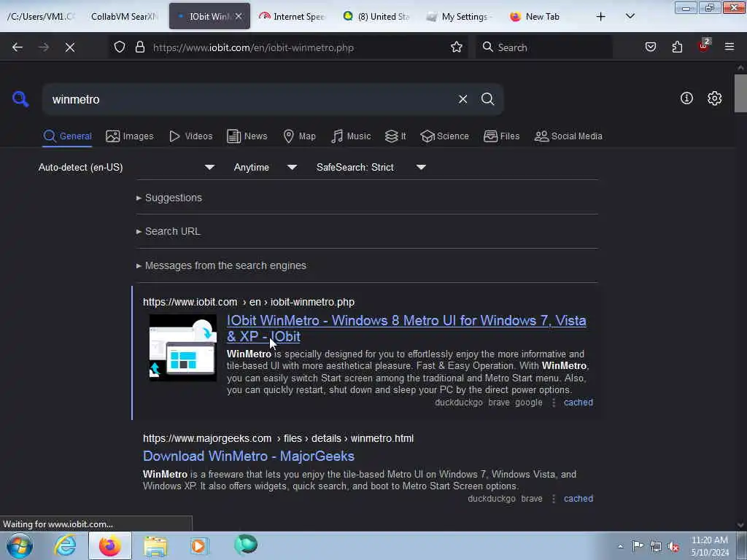Screen dimensions: 747x560
Task: Open the uBlock extension icon
Action: [704, 46]
